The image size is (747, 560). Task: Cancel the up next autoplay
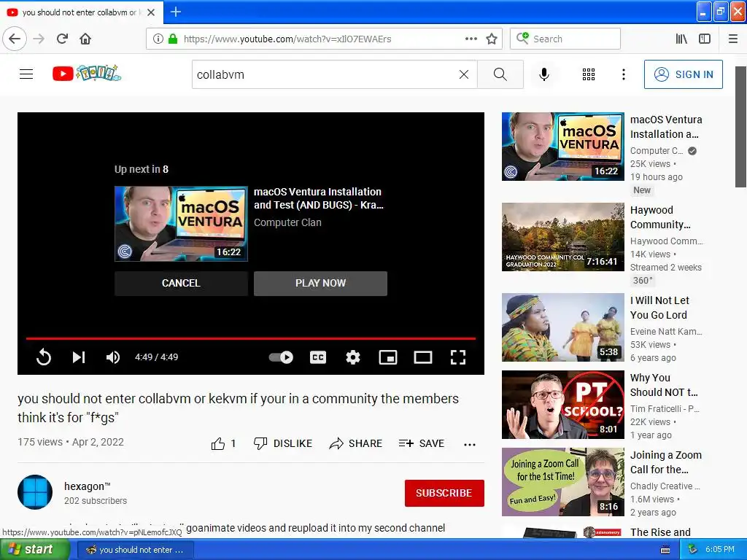[x=181, y=284]
